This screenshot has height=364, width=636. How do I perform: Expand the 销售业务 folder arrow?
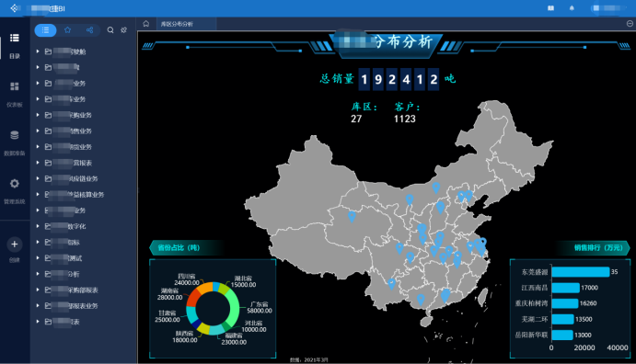click(38, 131)
